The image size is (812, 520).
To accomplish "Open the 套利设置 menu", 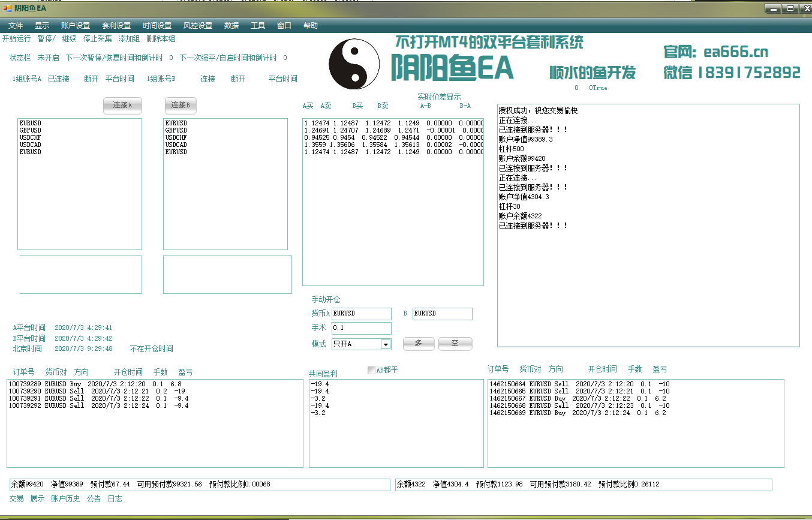I will coord(116,26).
